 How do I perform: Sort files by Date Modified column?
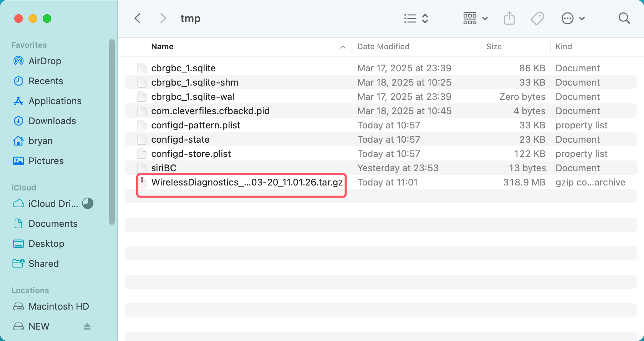[x=383, y=46]
